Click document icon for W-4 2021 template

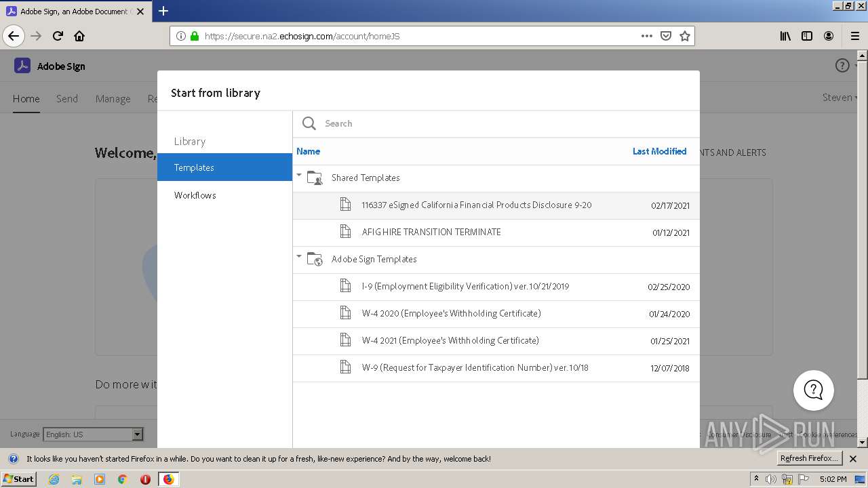(x=346, y=340)
